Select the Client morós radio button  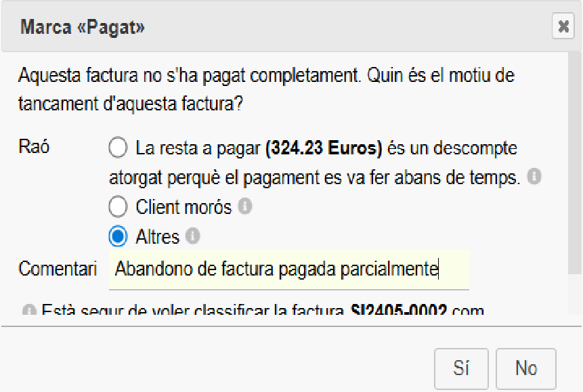click(x=118, y=206)
